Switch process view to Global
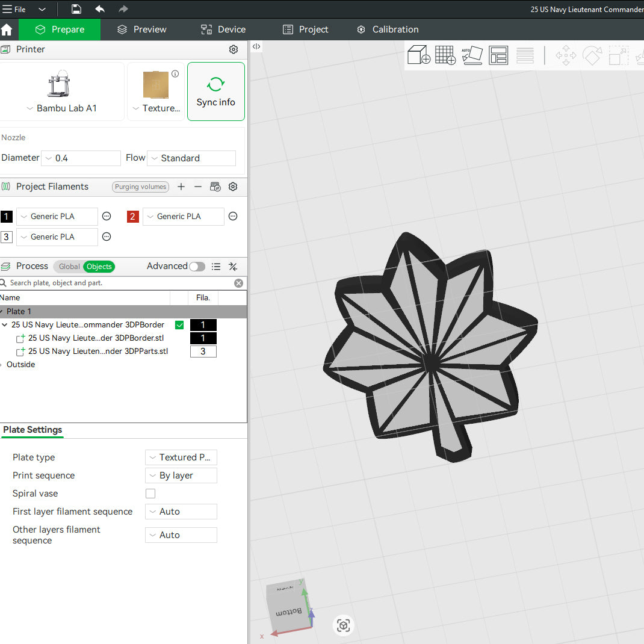This screenshot has height=644, width=644. click(69, 267)
